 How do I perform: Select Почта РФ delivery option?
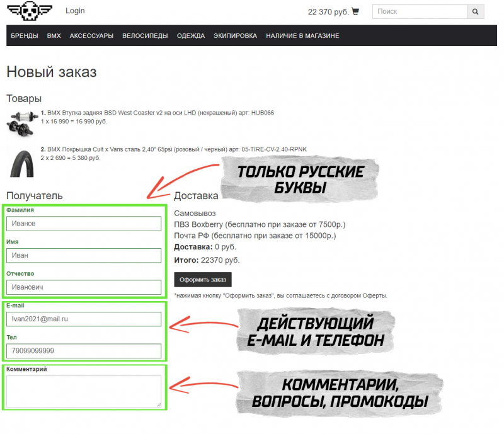pos(255,236)
